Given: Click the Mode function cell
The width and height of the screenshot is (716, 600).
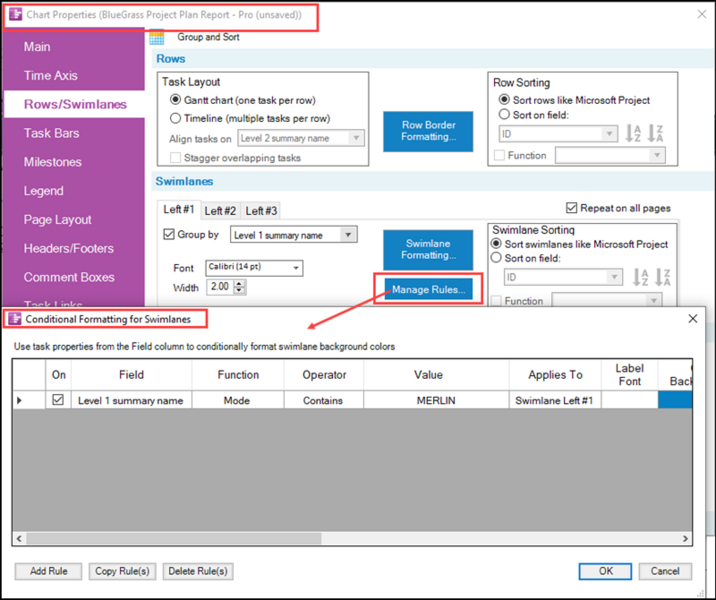Looking at the screenshot, I should tap(237, 400).
